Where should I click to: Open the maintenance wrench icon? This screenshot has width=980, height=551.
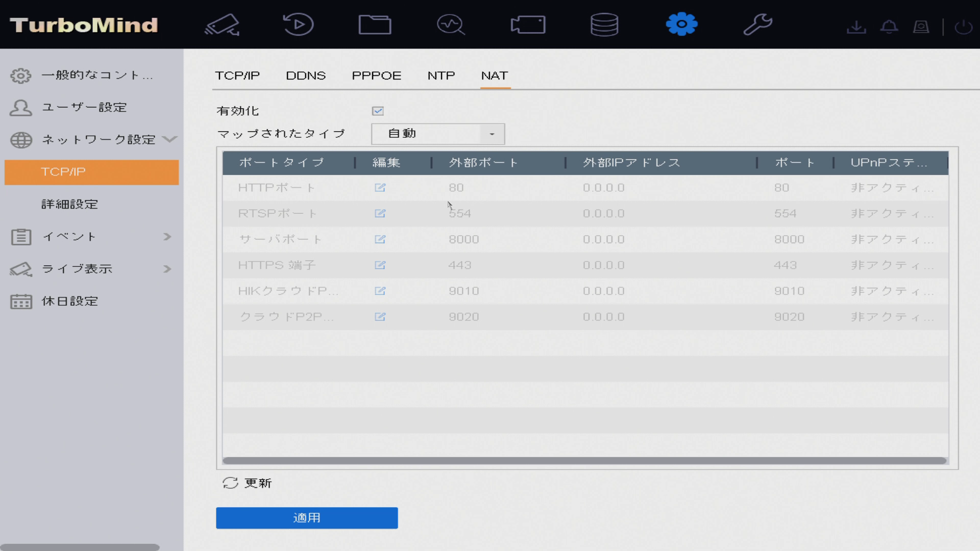[757, 24]
